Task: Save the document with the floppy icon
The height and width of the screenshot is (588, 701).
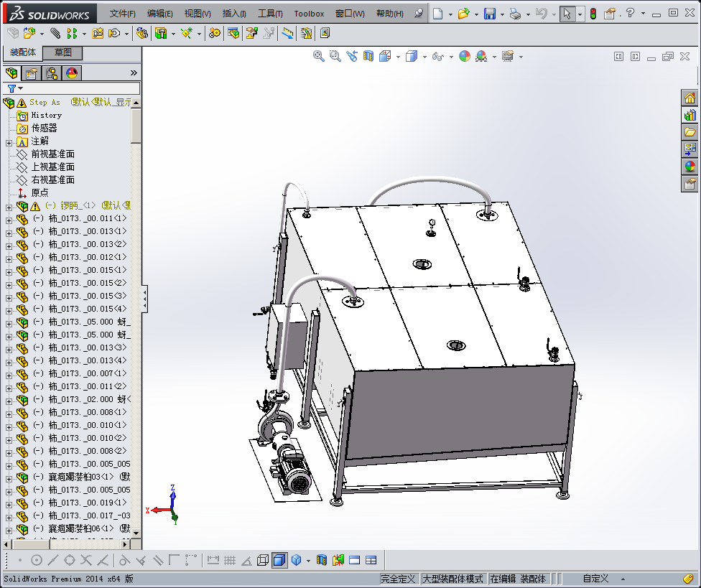Action: (490, 14)
